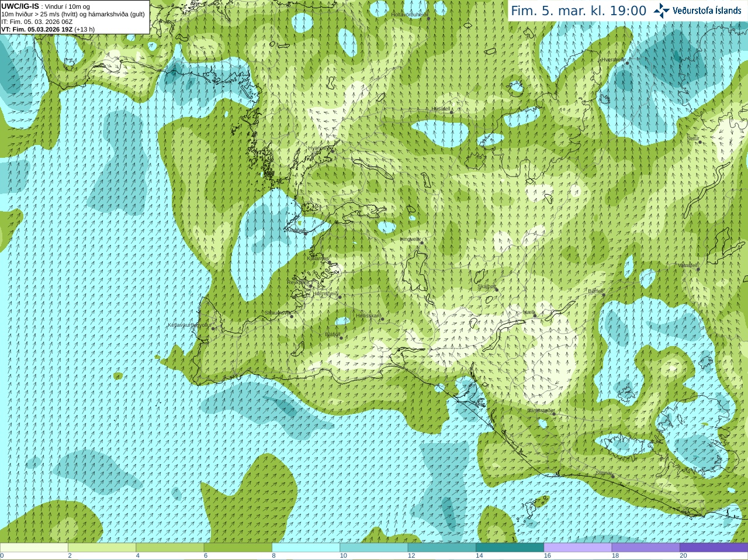This screenshot has height=560, width=748.
Task: Select the Holtavörðuheiði station label
Action: 410,14
